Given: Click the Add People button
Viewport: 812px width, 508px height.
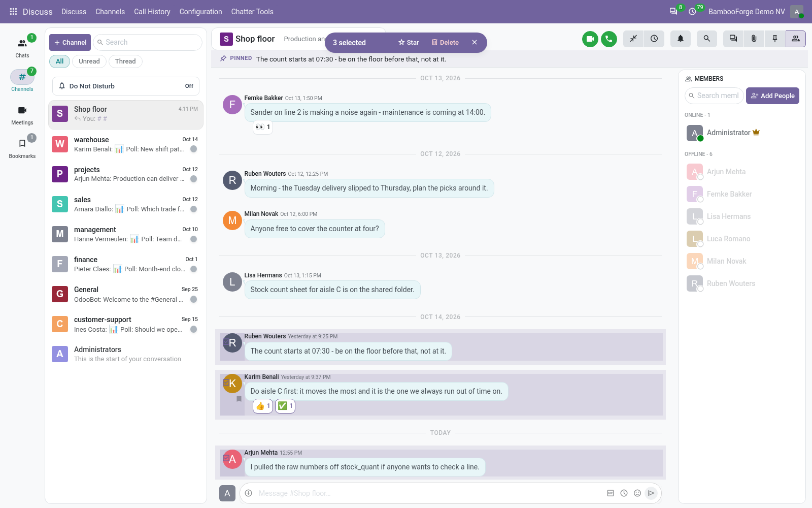Looking at the screenshot, I should pos(772,96).
